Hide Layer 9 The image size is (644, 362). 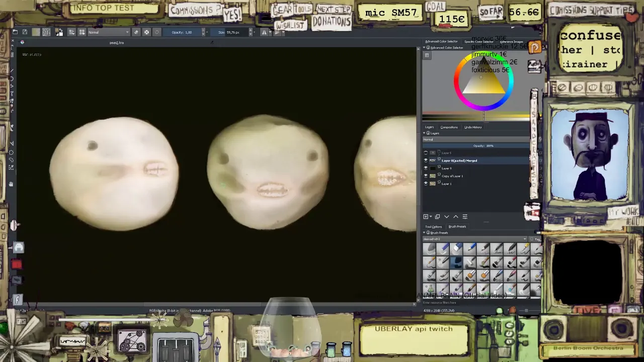(426, 168)
